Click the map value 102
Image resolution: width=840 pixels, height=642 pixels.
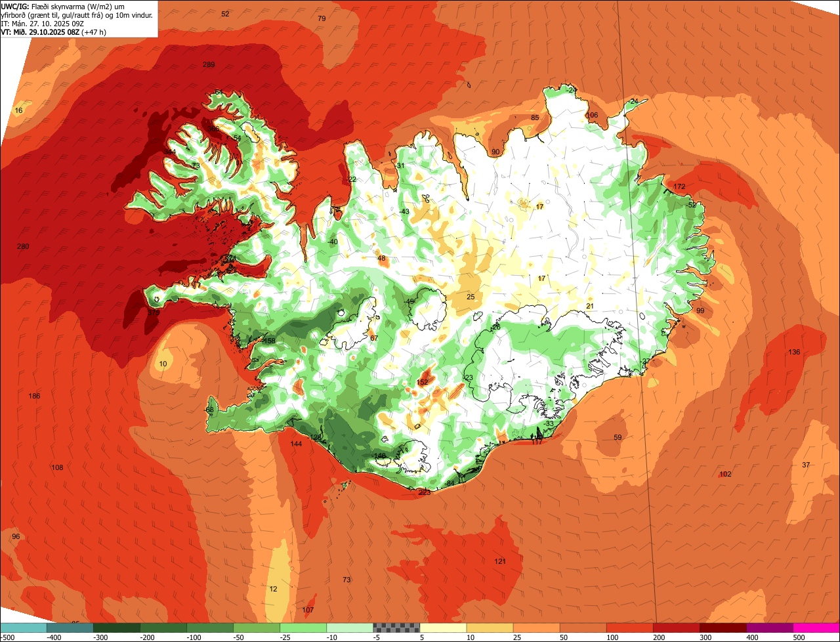[725, 474]
